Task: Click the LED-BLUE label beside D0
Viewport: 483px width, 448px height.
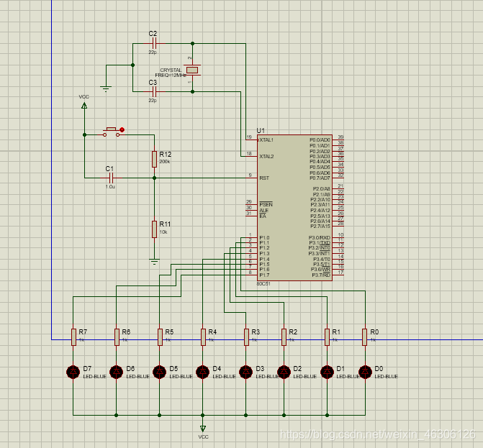Action: click(x=387, y=377)
